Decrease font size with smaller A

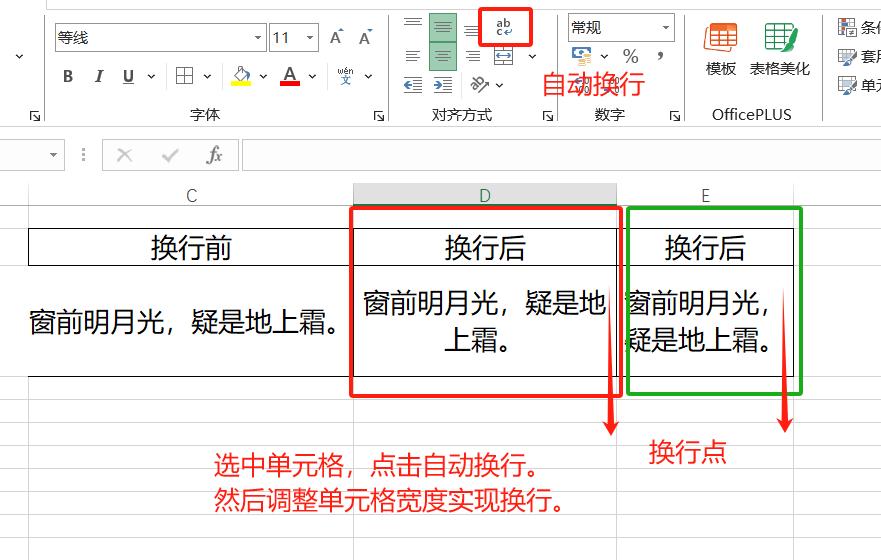click(x=365, y=37)
